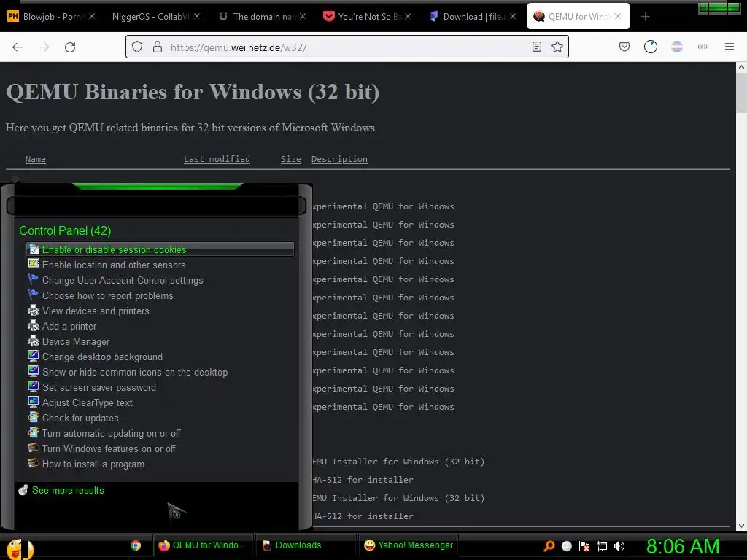The image size is (747, 560).
Task: Sort listing by Size column
Action: [290, 159]
